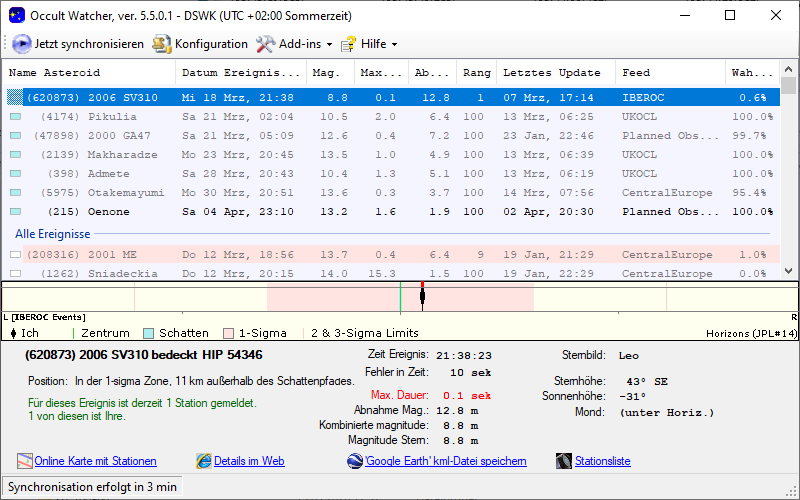Click the map icon beside Online Karte
Viewport: 800px width, 500px height.
coord(25,461)
